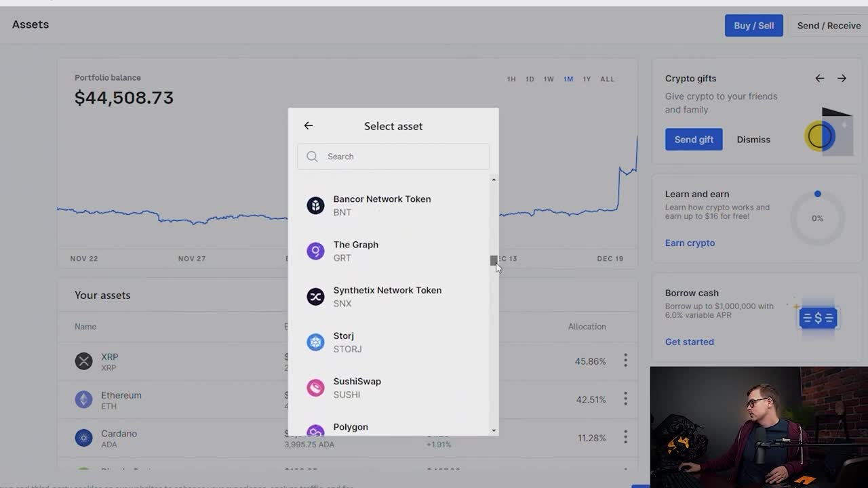Click the Borrow cash dollar illustration
This screenshot has height=488, width=868.
pyautogui.click(x=818, y=317)
